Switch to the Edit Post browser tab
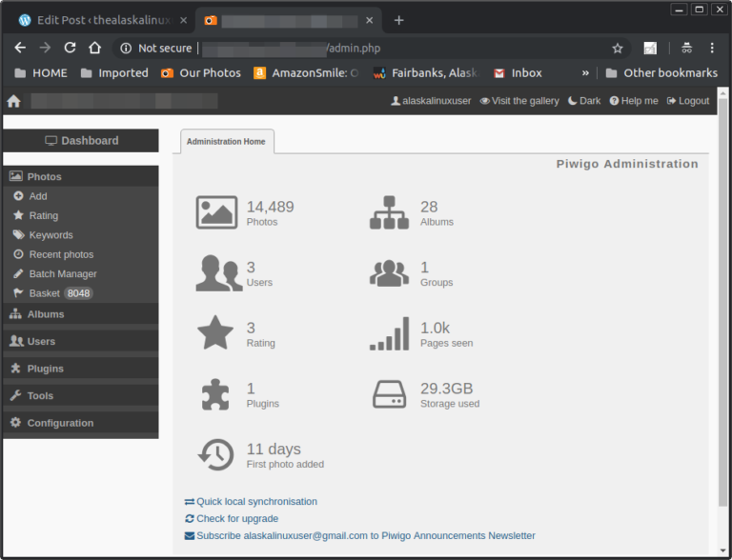This screenshot has width=732, height=560. (95, 20)
